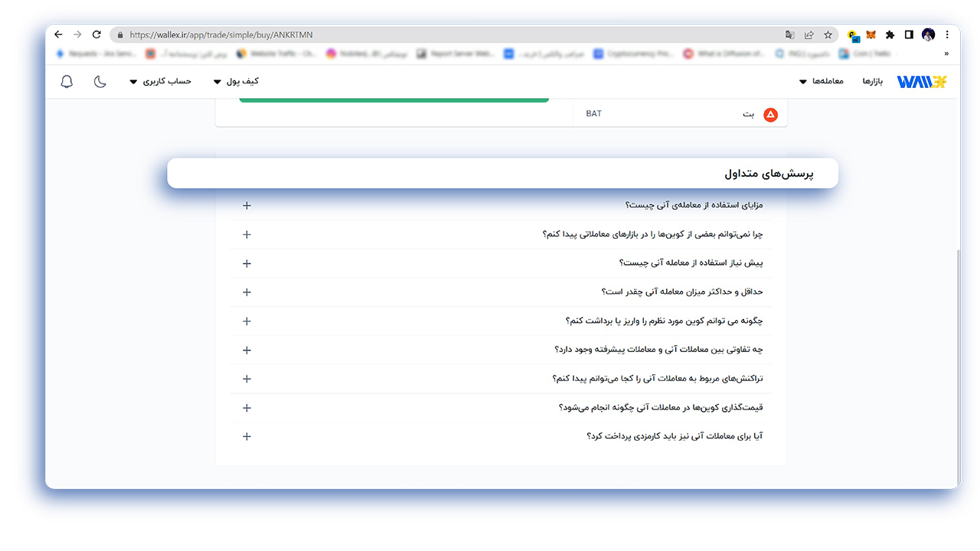Click the پرسش‌های متداول heading
980x551 pixels.
tap(769, 174)
